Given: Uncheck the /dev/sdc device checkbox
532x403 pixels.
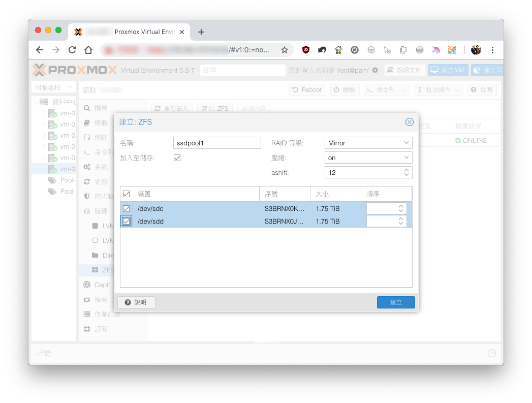Looking at the screenshot, I should [x=126, y=209].
